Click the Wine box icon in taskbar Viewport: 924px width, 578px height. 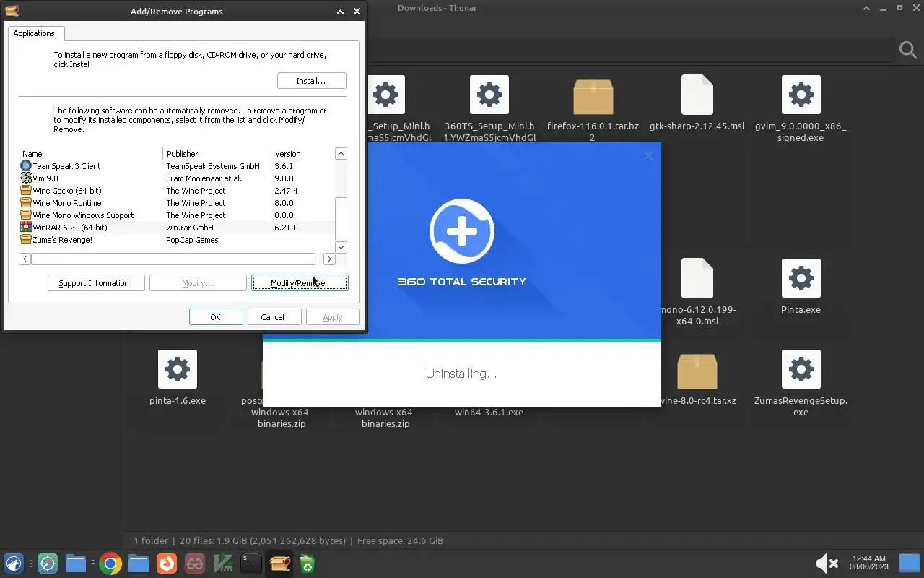click(279, 564)
